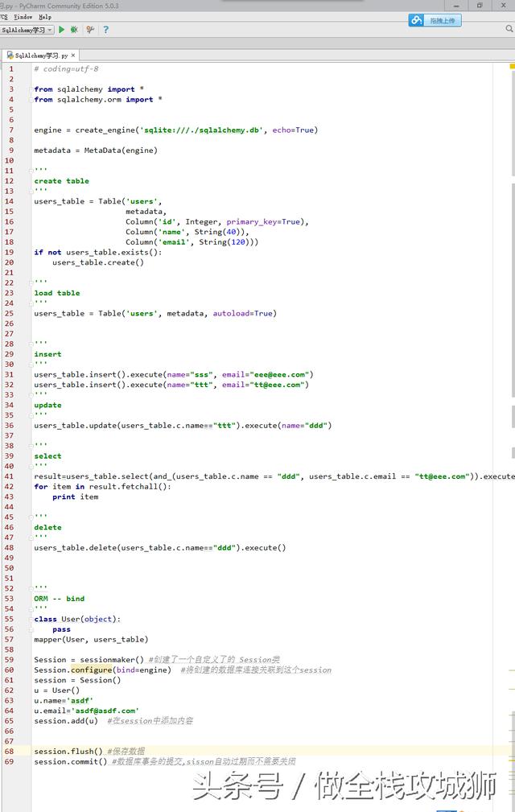
Task: Open the Help menu
Action: [45, 17]
